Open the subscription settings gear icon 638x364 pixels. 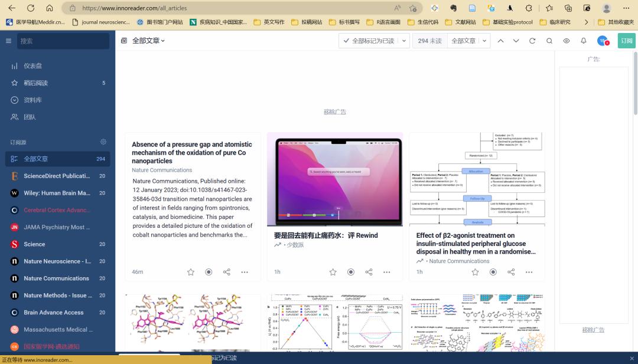[x=103, y=142]
